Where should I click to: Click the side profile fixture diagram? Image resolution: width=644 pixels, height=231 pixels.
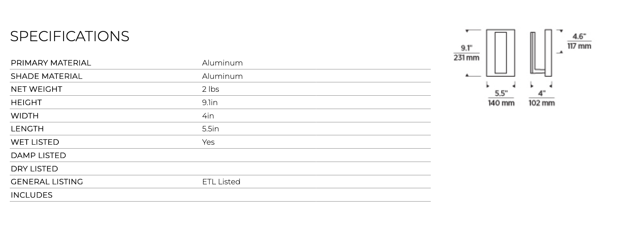click(x=541, y=52)
